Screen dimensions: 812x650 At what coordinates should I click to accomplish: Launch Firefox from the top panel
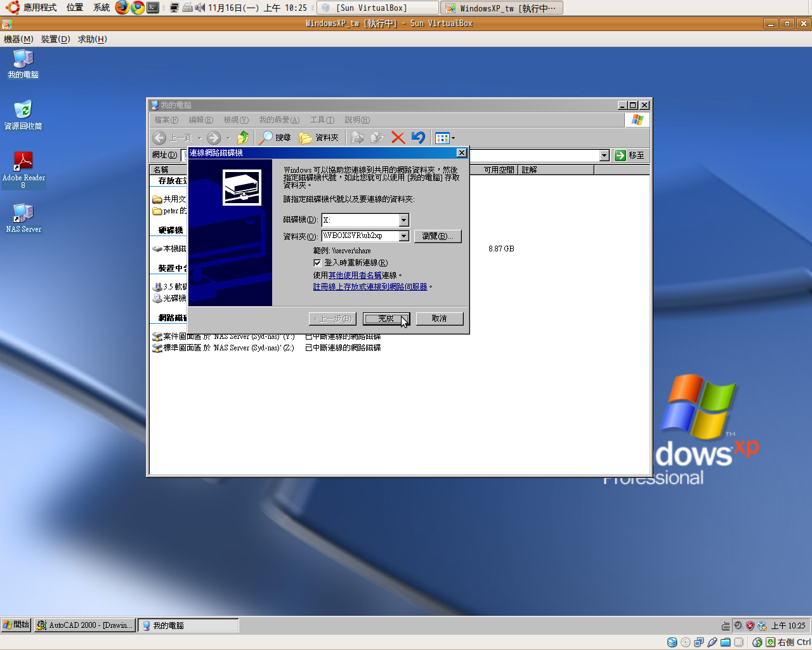point(122,8)
